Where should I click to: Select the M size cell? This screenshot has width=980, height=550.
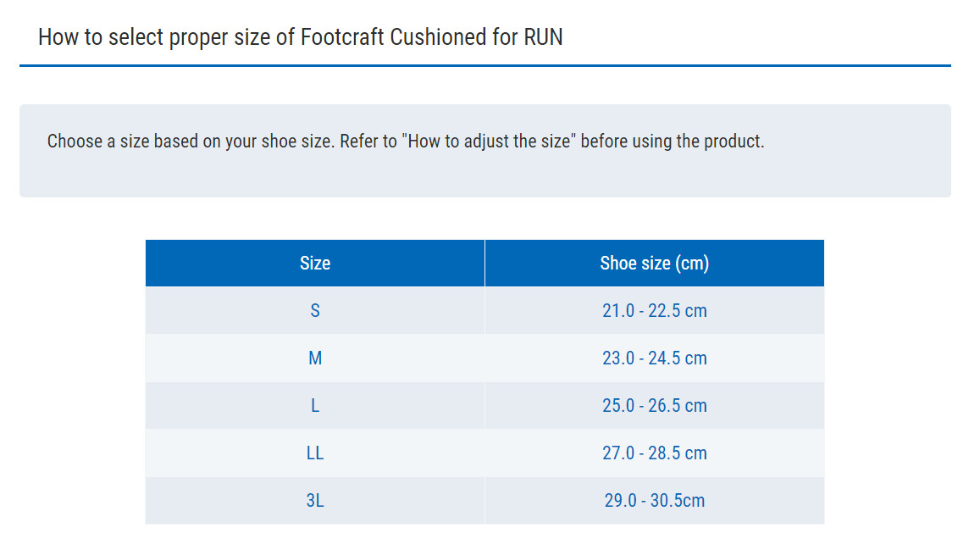pos(315,358)
